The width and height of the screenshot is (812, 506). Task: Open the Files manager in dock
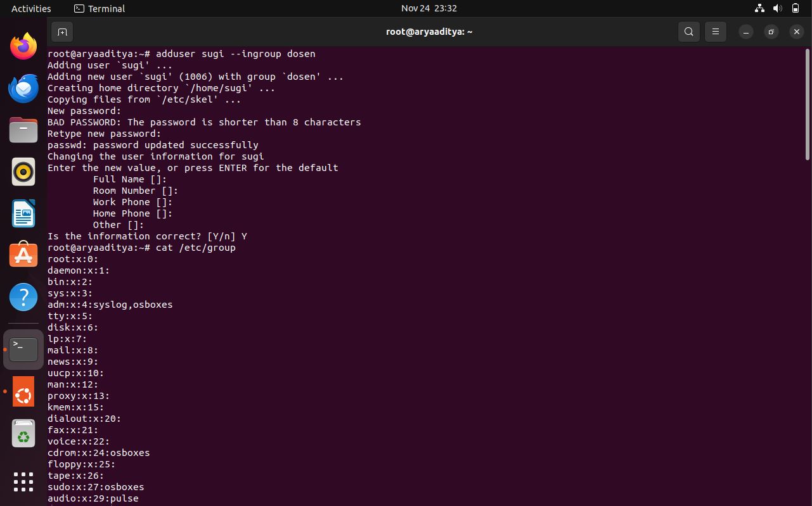[23, 130]
